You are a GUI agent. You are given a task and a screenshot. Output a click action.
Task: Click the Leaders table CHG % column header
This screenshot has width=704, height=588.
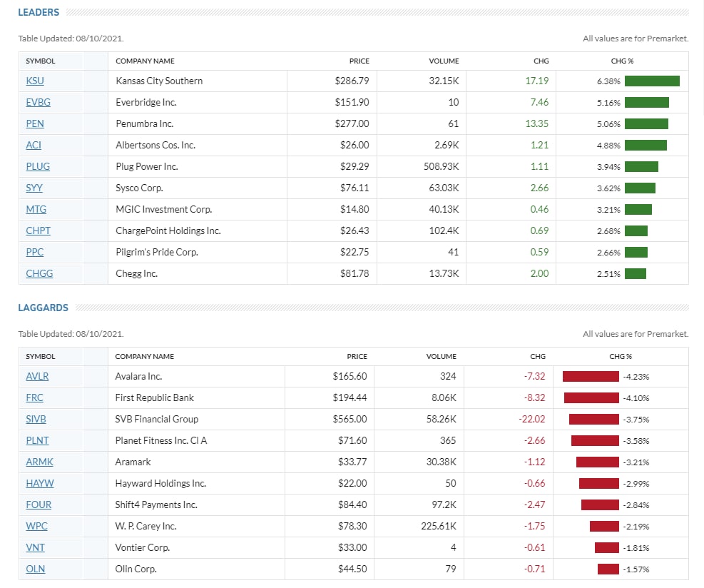click(x=622, y=61)
